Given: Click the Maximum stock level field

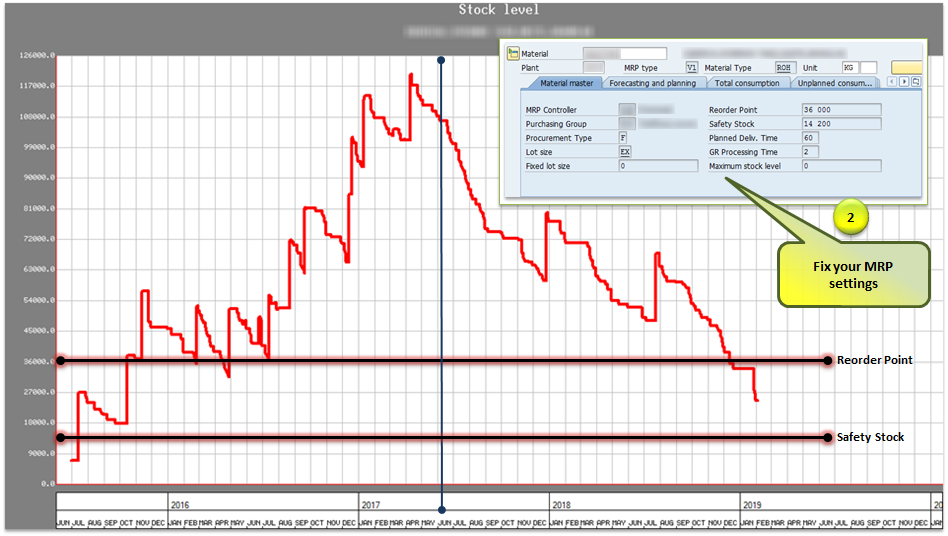Looking at the screenshot, I should 841,166.
